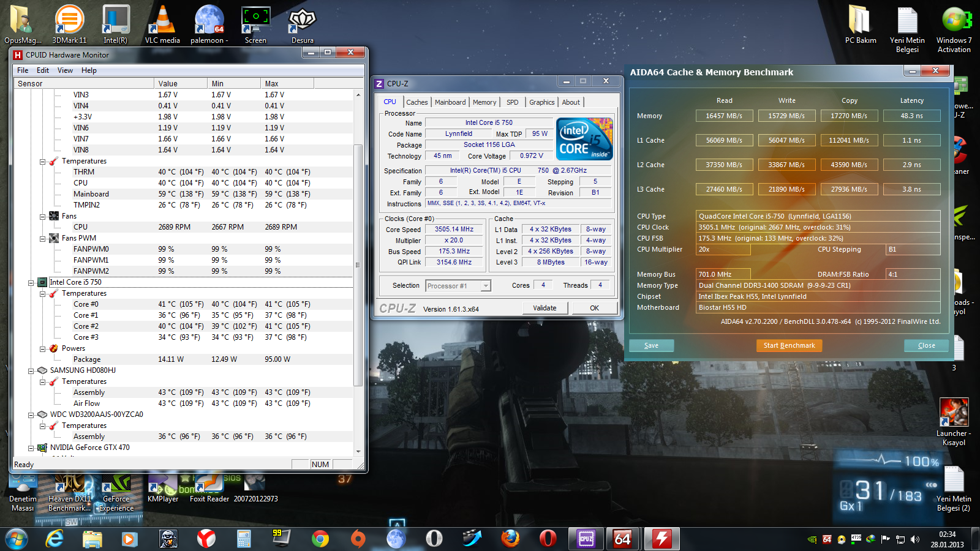Screen dimensions: 980x551
Task: Click the flame icon beside Powers
Action: point(54,348)
